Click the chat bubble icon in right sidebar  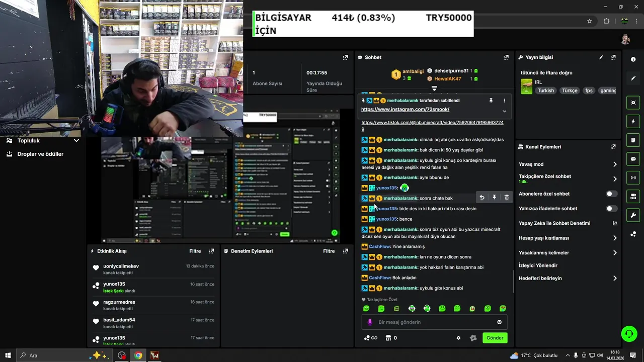(633, 158)
